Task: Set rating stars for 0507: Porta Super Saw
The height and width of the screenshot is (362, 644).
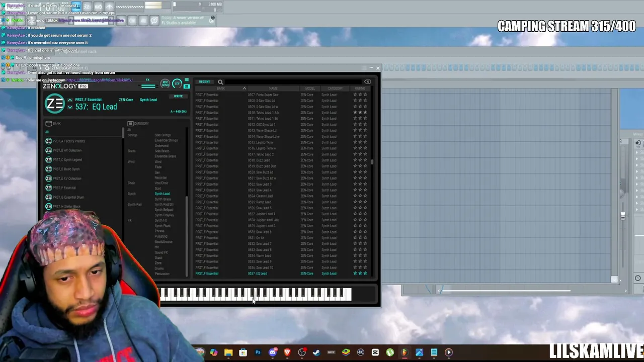Action: [x=360, y=95]
